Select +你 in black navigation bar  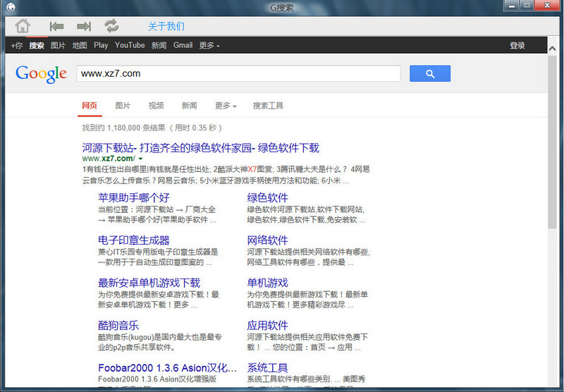click(16, 45)
